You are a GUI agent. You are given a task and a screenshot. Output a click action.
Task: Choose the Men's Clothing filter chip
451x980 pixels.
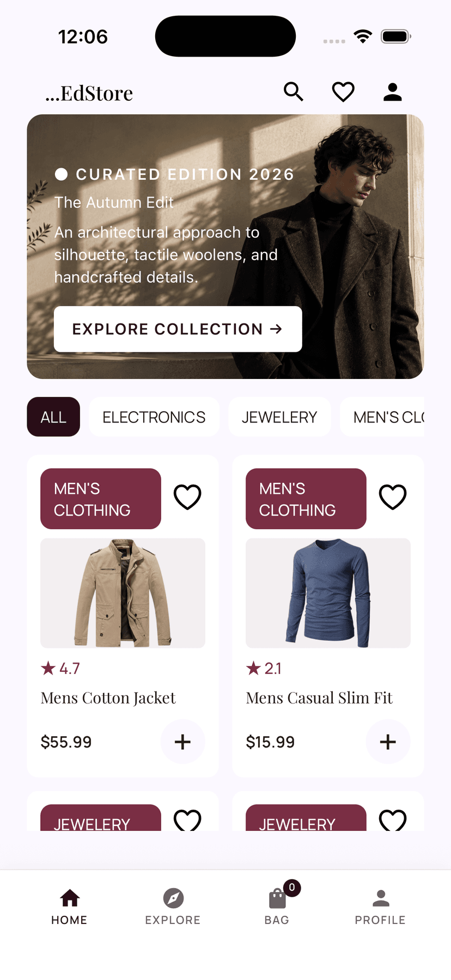point(382,417)
